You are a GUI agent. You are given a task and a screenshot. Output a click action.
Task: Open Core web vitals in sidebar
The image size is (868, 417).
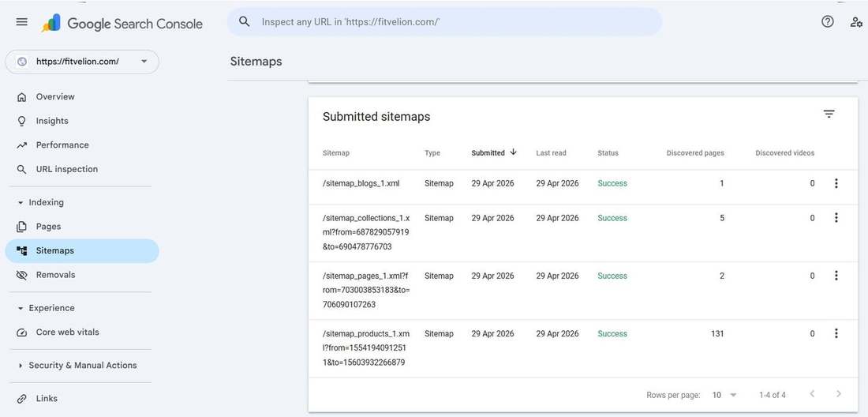(x=82, y=332)
